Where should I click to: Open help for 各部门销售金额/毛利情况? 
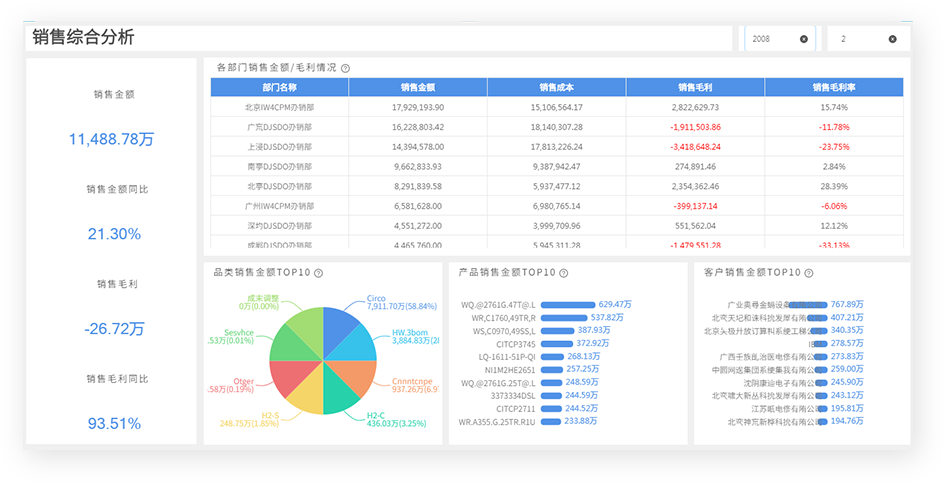346,69
